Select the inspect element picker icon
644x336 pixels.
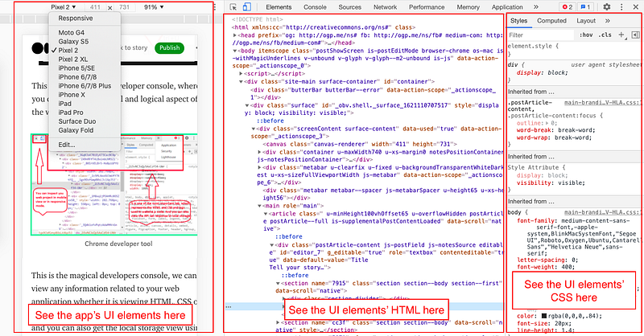coord(233,7)
